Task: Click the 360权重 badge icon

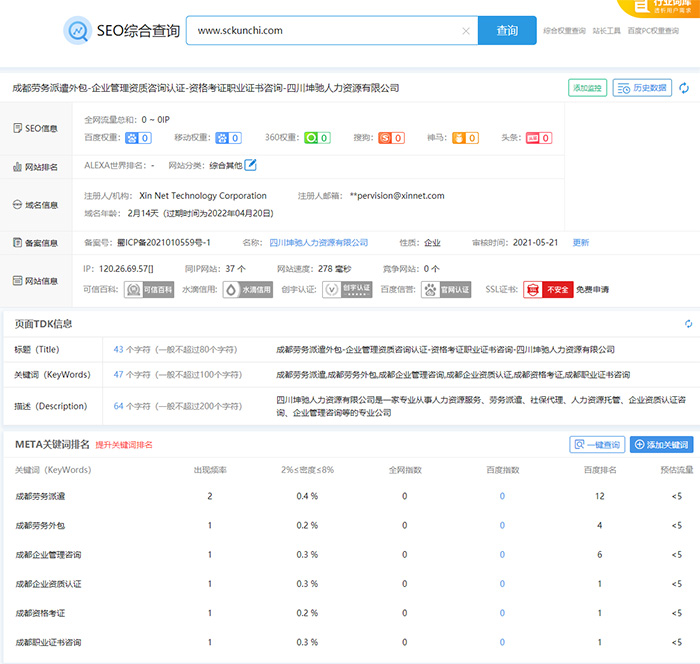Action: [x=317, y=138]
